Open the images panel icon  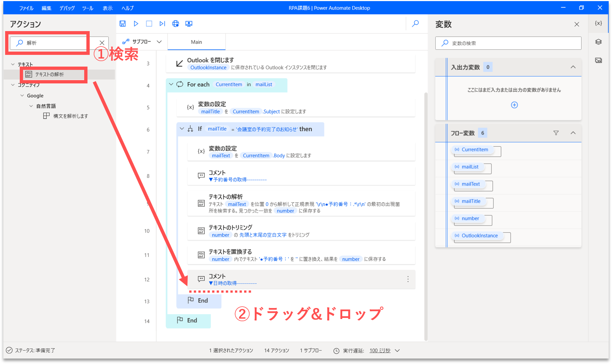pos(598,60)
